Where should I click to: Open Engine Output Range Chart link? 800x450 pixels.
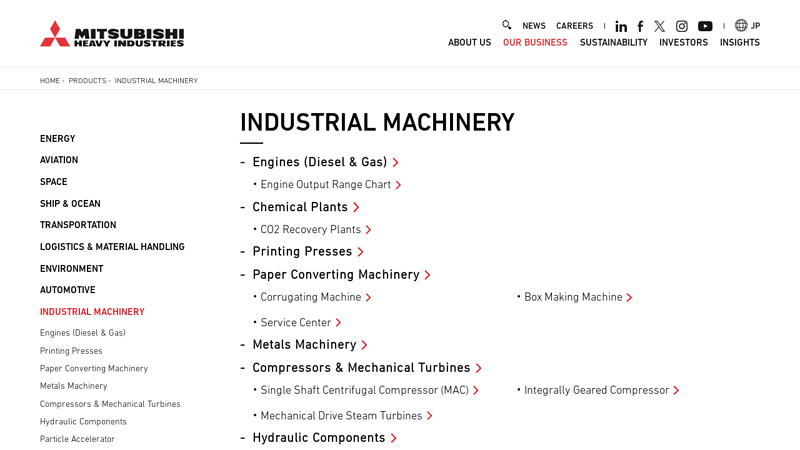(331, 185)
